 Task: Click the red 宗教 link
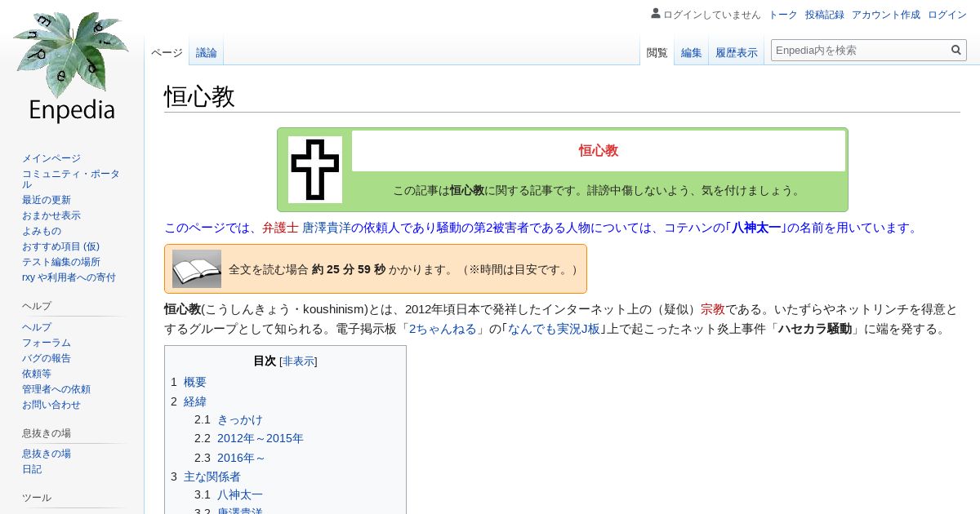pos(713,309)
